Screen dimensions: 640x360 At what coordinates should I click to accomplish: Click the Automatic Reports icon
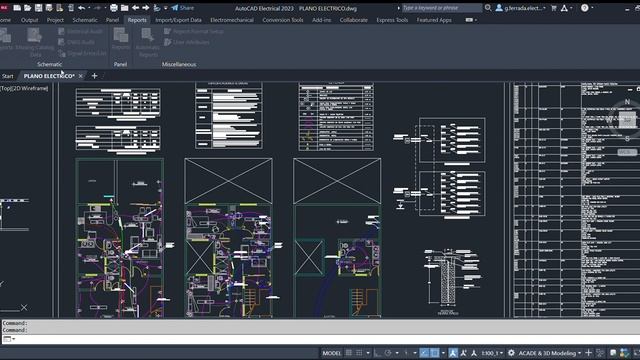pyautogui.click(x=147, y=35)
